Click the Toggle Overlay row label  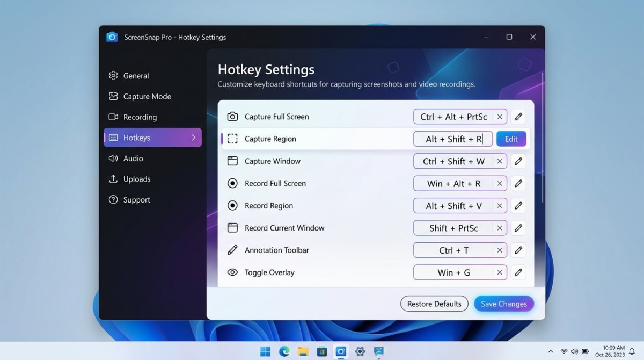tap(269, 272)
